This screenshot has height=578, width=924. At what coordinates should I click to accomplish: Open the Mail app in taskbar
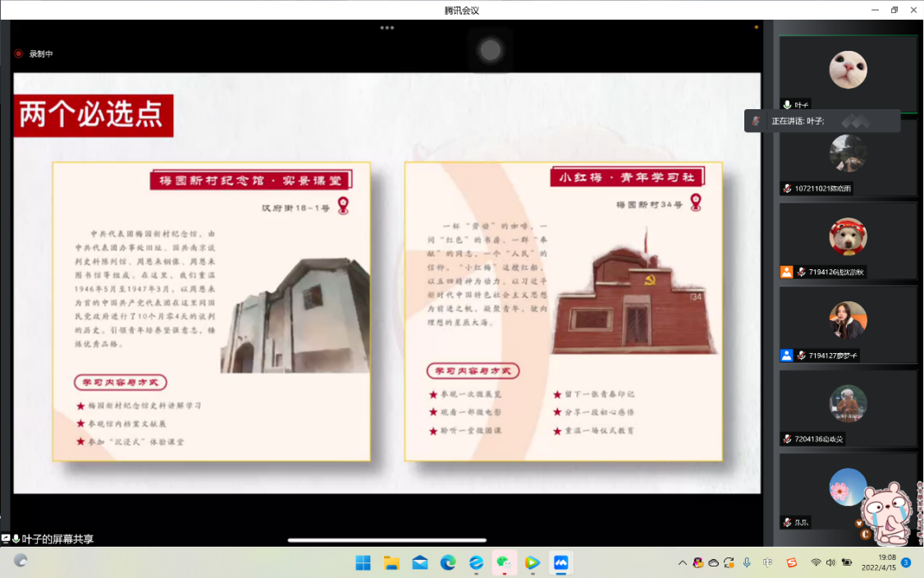420,562
